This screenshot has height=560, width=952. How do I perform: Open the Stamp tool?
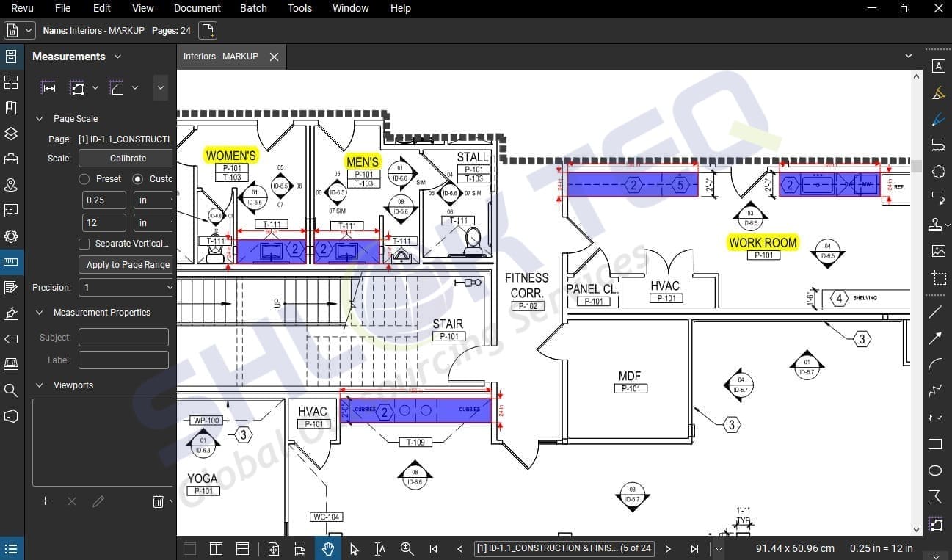(x=936, y=225)
